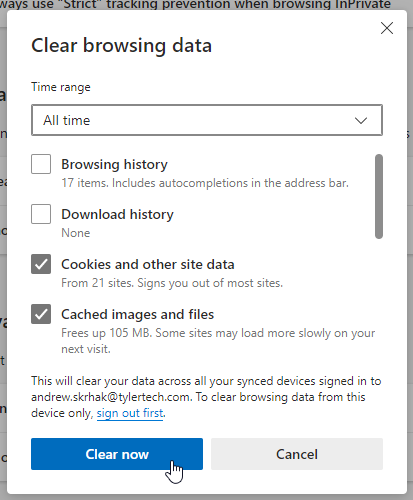Click the Clear now button
Viewport: 413px width, 500px height.
coord(117,454)
